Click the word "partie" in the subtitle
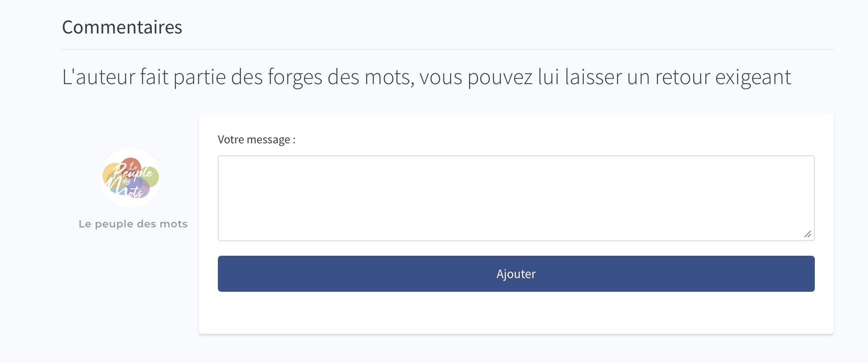868x363 pixels. 199,77
